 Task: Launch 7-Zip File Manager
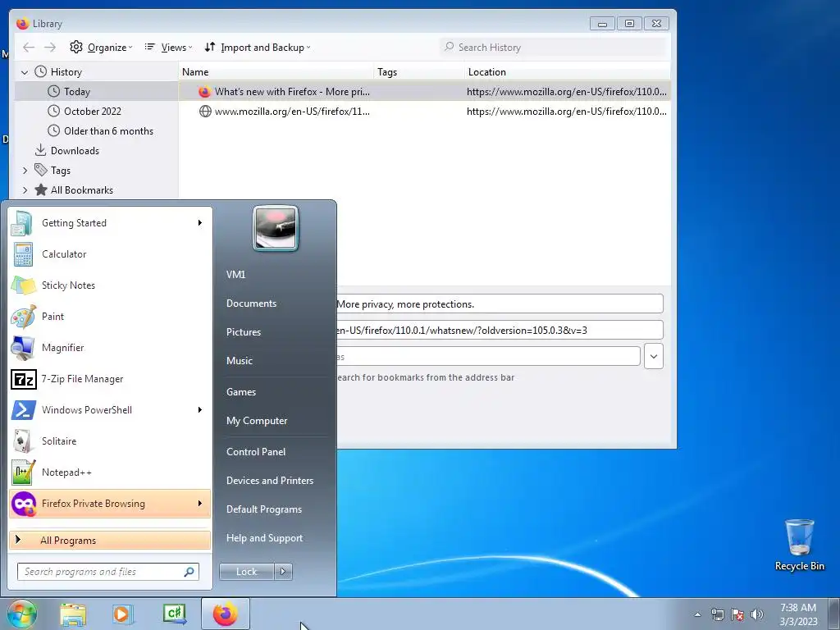[110, 379]
